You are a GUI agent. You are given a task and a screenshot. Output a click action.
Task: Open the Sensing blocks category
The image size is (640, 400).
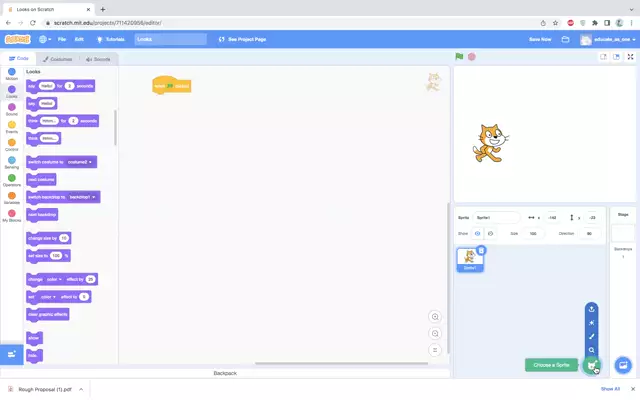pyautogui.click(x=11, y=162)
